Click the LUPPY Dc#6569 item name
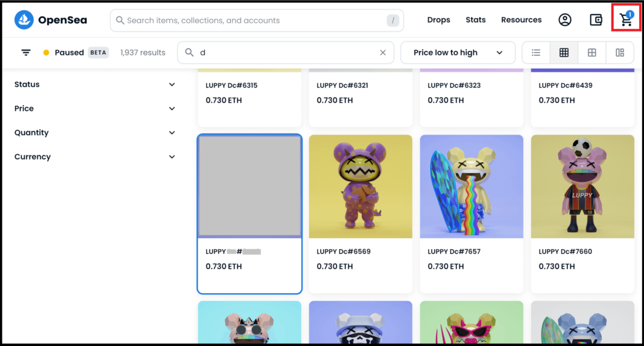The width and height of the screenshot is (644, 346). point(343,252)
